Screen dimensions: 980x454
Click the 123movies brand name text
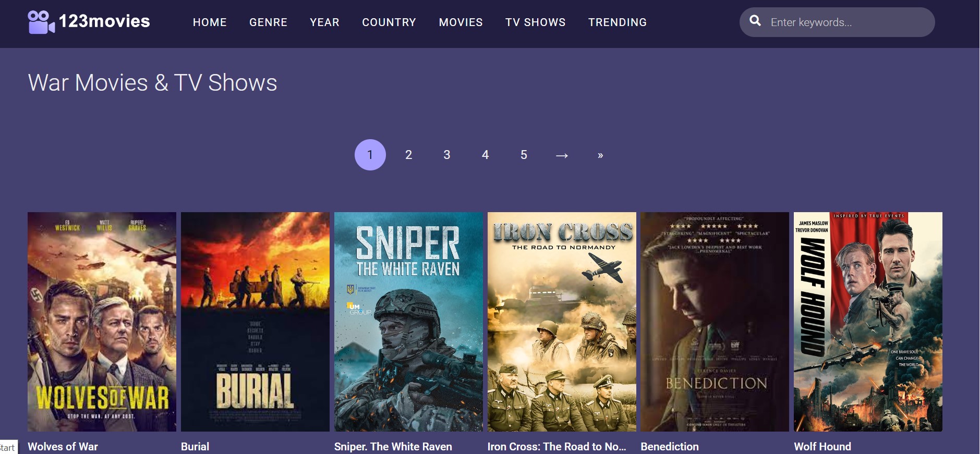(x=104, y=21)
